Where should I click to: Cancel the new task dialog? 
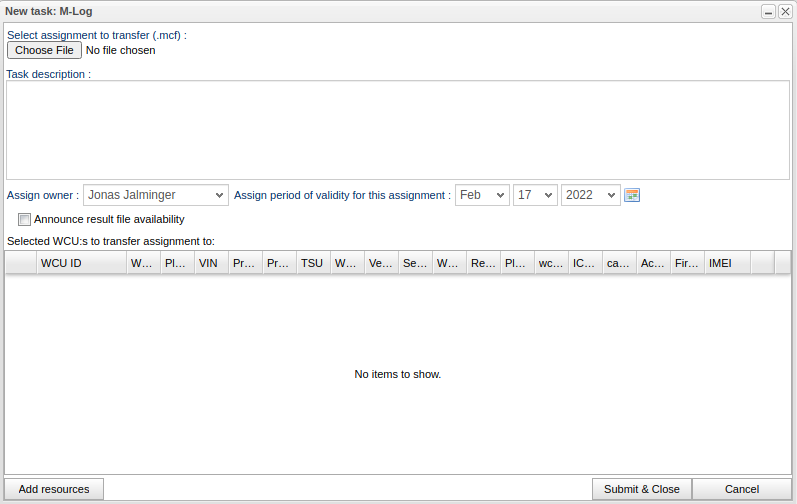point(741,489)
